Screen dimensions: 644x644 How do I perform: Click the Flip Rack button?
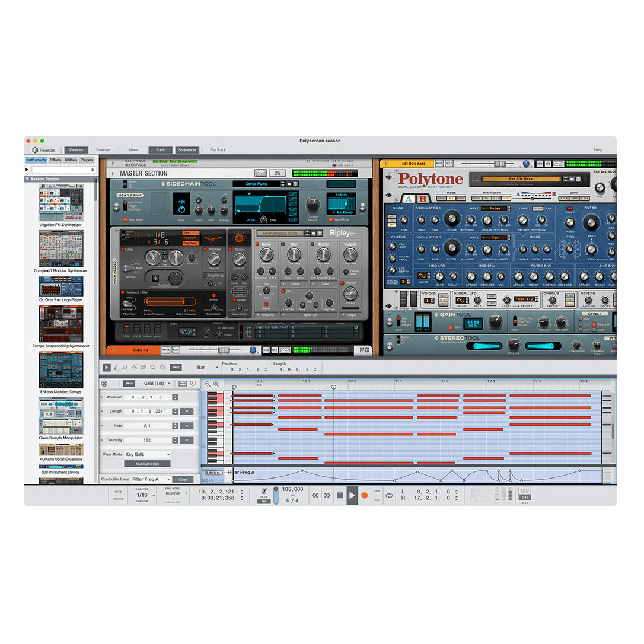click(218, 150)
